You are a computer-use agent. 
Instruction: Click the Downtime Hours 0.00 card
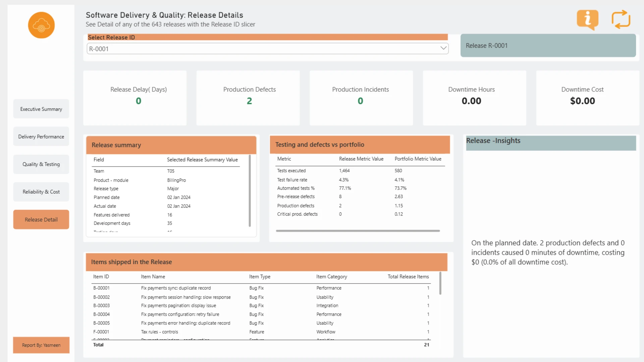coord(474,98)
